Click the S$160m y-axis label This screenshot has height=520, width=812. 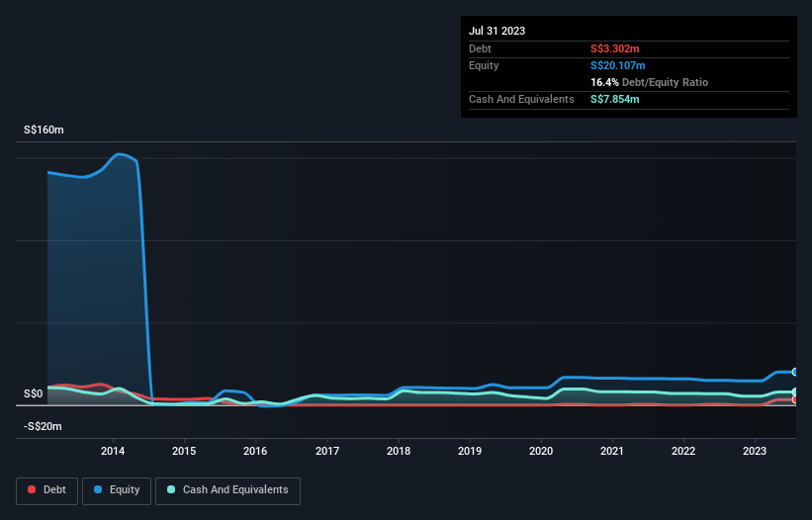[x=44, y=130]
